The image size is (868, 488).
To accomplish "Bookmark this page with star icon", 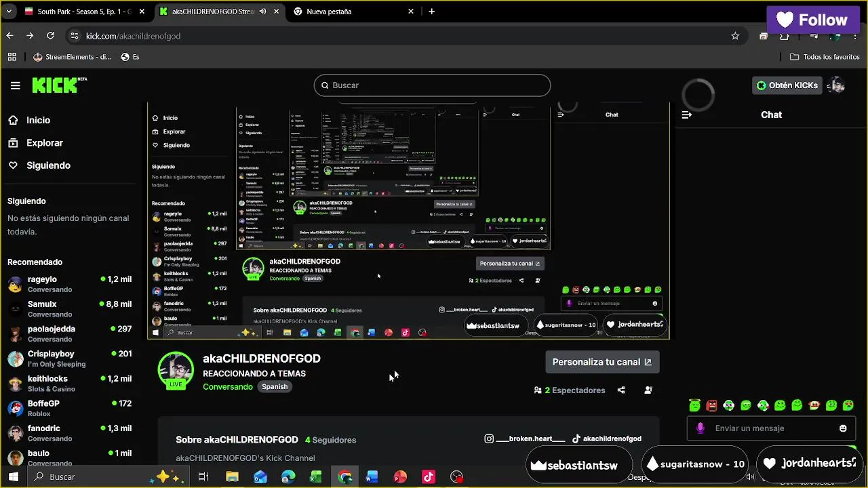I will point(735,36).
